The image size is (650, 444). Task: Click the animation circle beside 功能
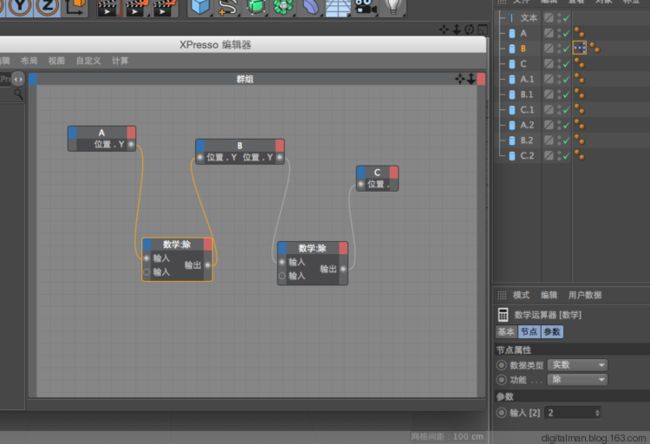click(x=501, y=380)
